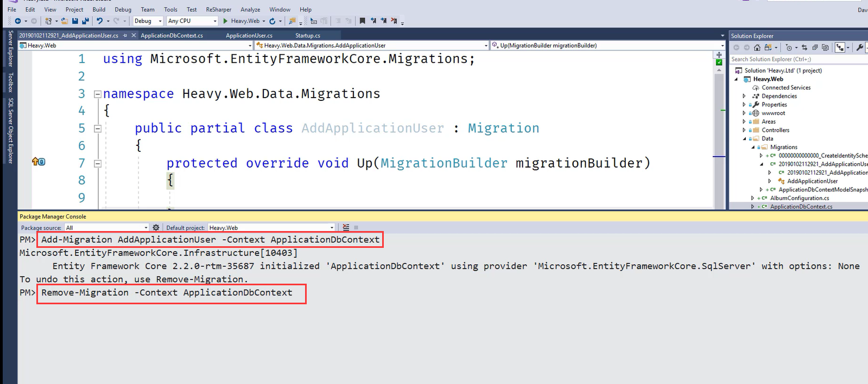
Task: Undo the last action with the toolbar arrow
Action: pyautogui.click(x=99, y=21)
